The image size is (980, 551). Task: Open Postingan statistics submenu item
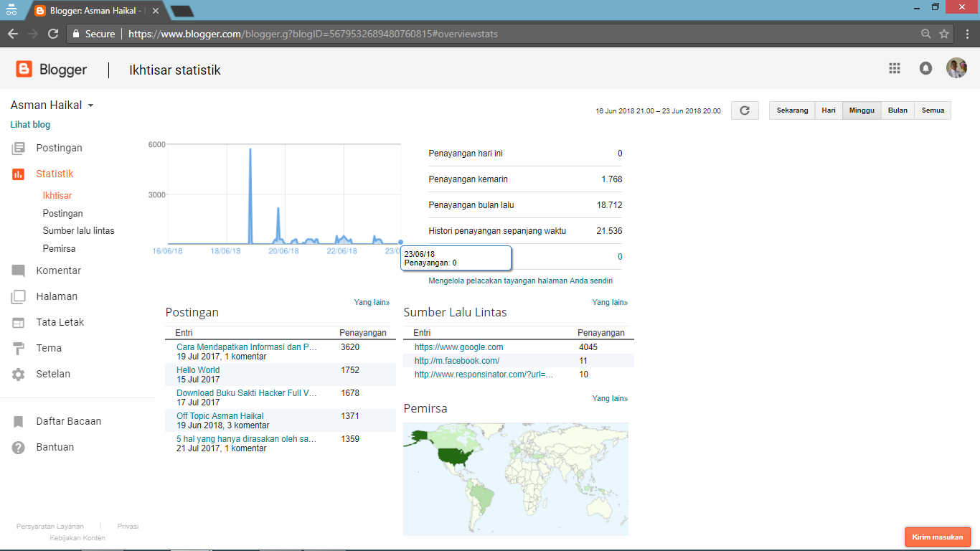click(63, 213)
